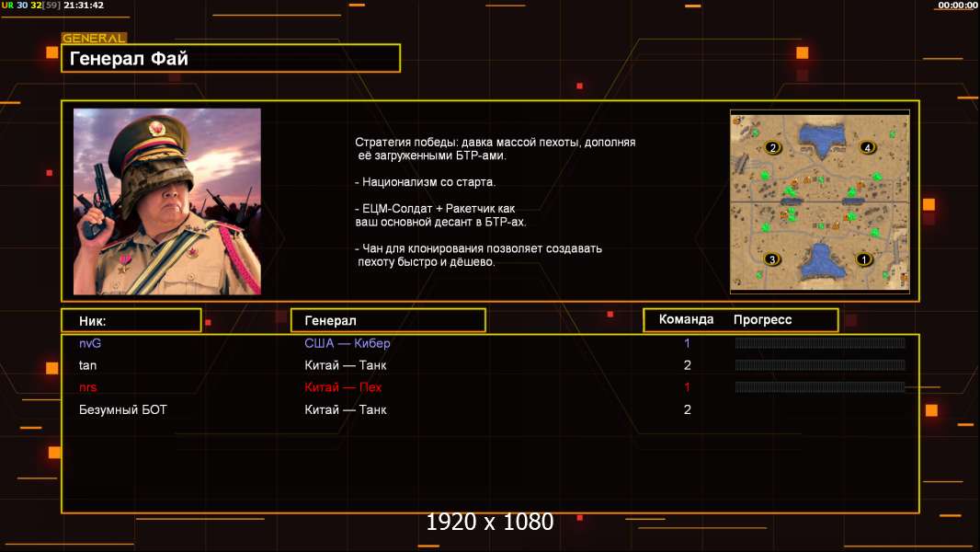
Task: Select player name tan
Action: point(87,365)
